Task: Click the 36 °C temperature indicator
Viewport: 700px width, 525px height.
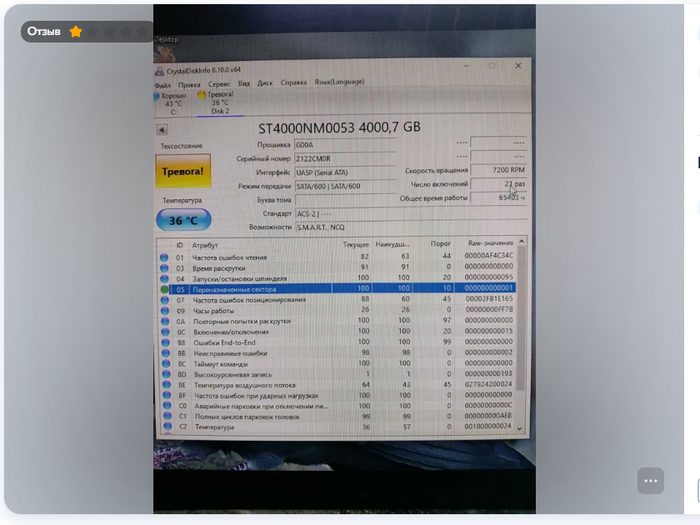Action: click(183, 220)
